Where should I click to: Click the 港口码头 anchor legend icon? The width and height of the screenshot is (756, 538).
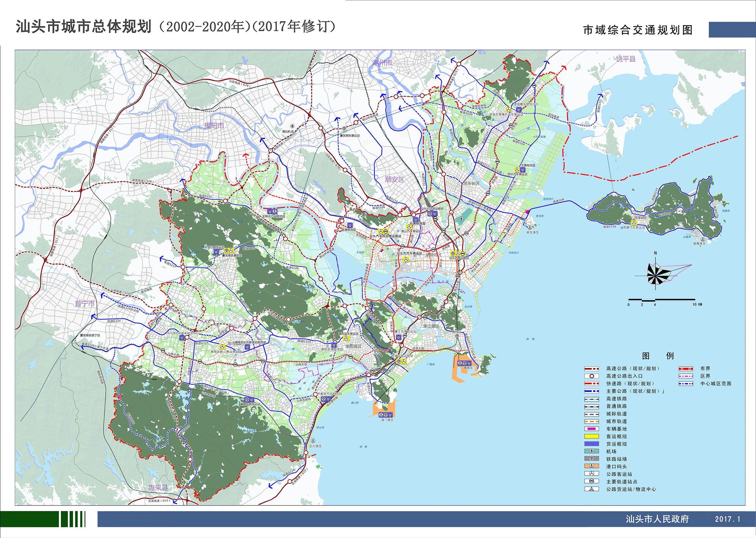click(591, 466)
